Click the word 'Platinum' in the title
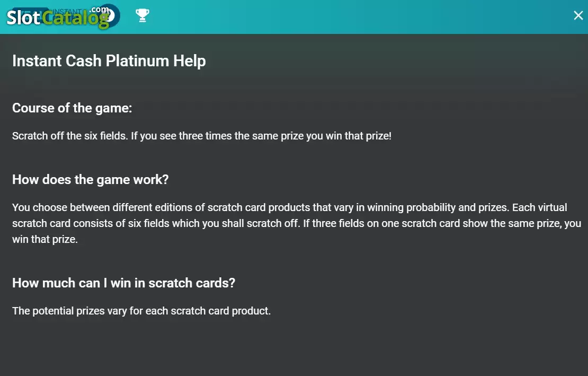 click(x=137, y=61)
